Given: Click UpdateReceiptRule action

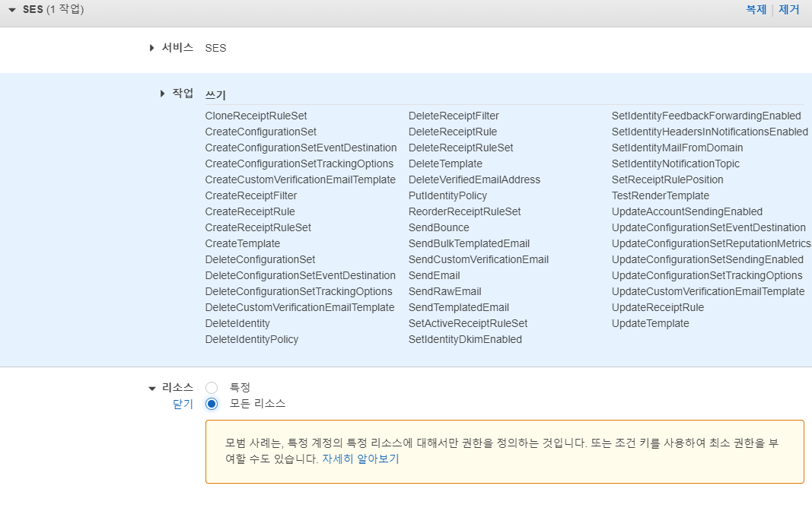Looking at the screenshot, I should click(658, 308).
